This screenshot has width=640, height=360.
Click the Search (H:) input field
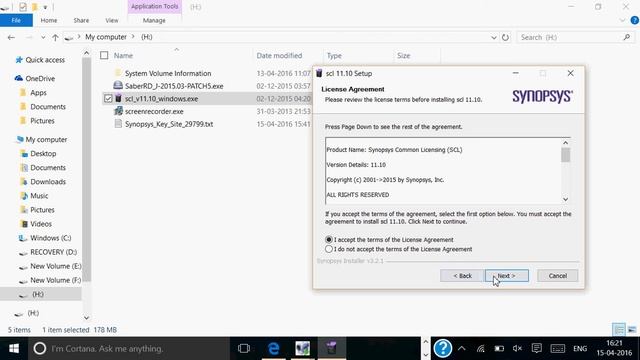pos(570,37)
